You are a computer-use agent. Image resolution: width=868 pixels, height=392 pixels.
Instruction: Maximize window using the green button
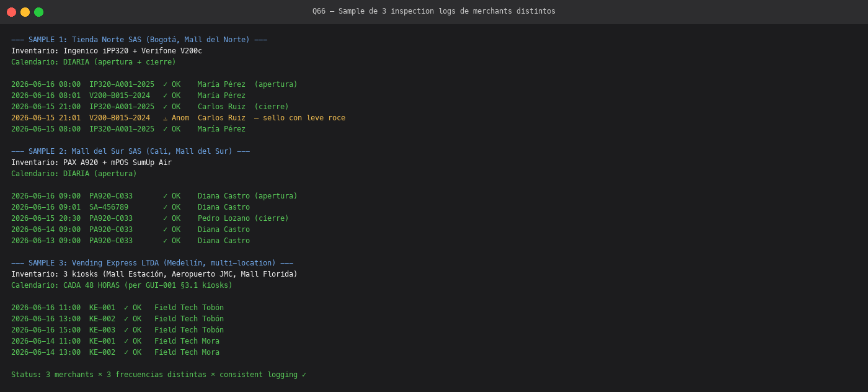(38, 12)
